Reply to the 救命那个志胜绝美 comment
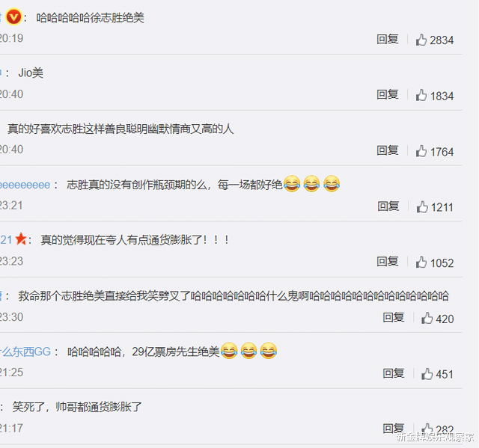The height and width of the screenshot is (448, 479). tap(394, 317)
